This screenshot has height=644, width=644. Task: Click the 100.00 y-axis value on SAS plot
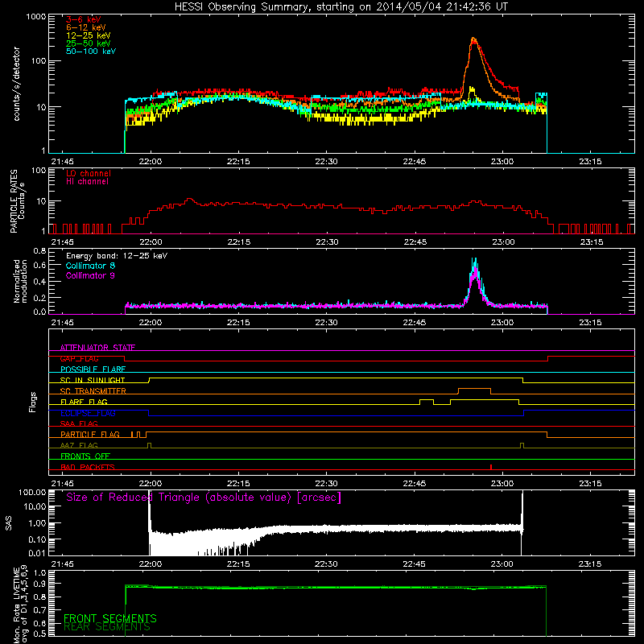coord(32,492)
